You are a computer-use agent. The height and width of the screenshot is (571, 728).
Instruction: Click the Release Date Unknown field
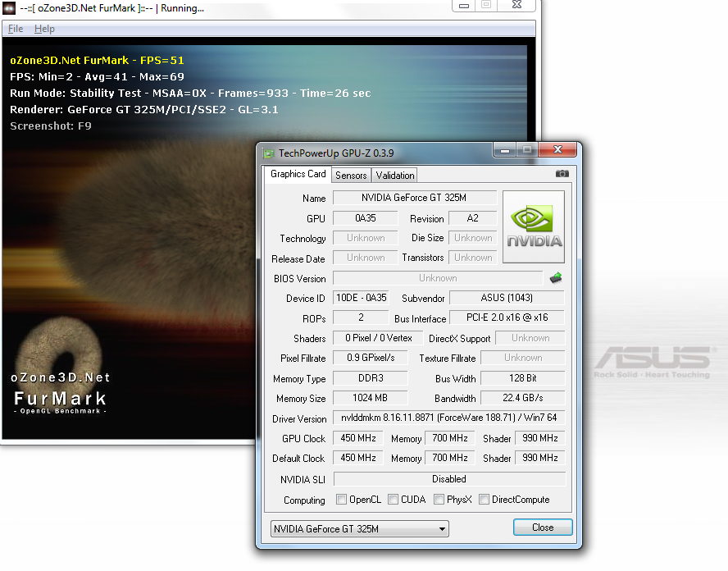pyautogui.click(x=366, y=258)
